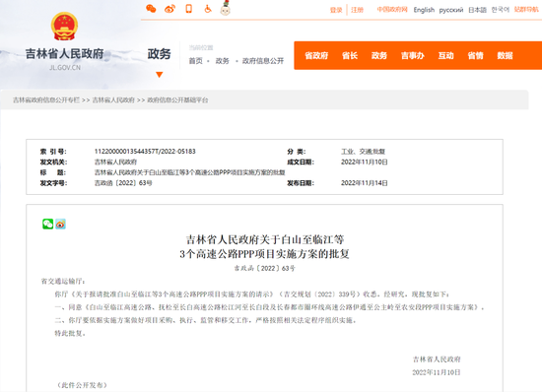Image resolution: width=542 pixels, height=392 pixels.
Task: Go to 首页 in the breadcrumb
Action: pyautogui.click(x=196, y=61)
